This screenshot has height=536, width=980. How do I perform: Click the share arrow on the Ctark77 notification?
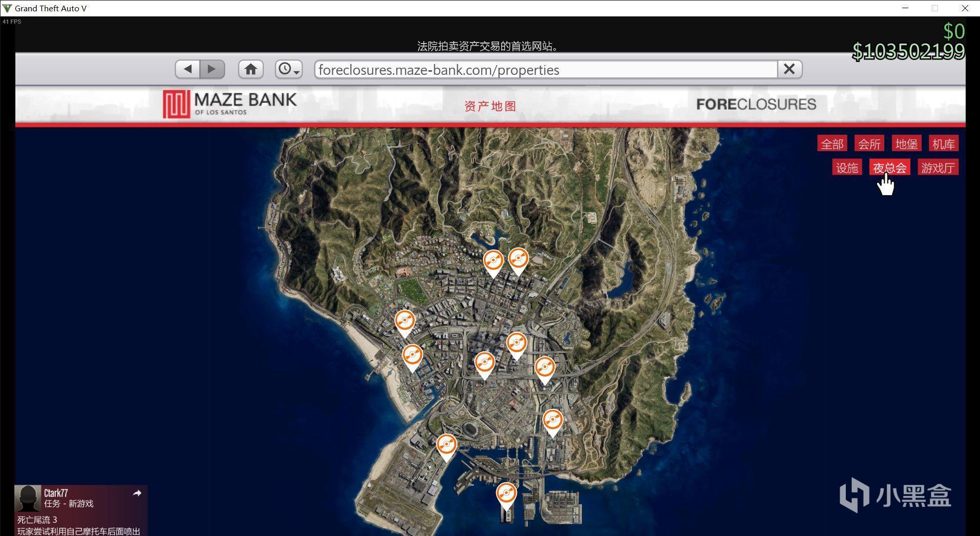(x=137, y=493)
